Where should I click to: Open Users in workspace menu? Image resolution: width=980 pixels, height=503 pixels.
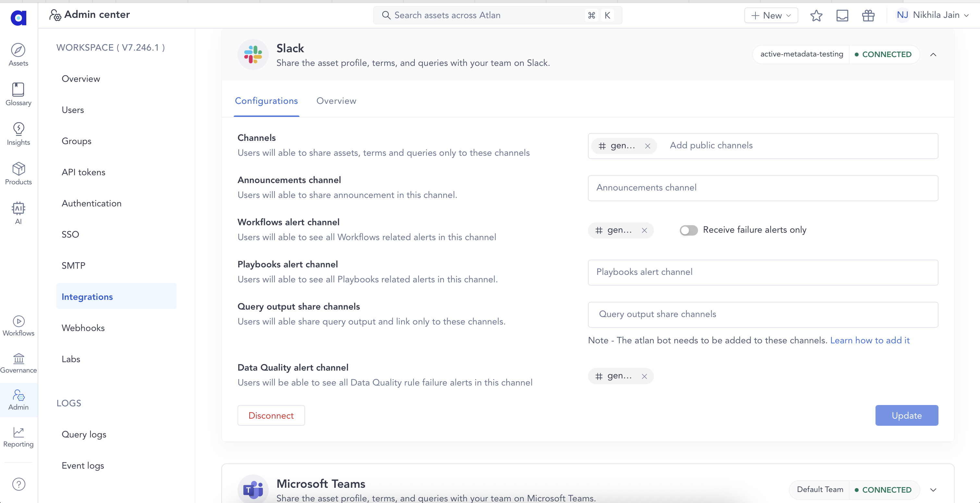click(x=116, y=110)
